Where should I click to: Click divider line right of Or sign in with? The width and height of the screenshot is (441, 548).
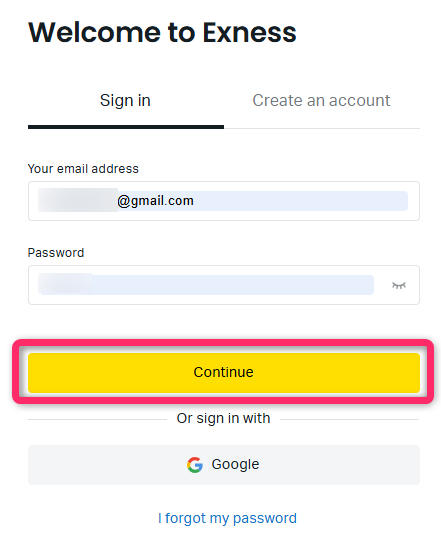point(349,419)
